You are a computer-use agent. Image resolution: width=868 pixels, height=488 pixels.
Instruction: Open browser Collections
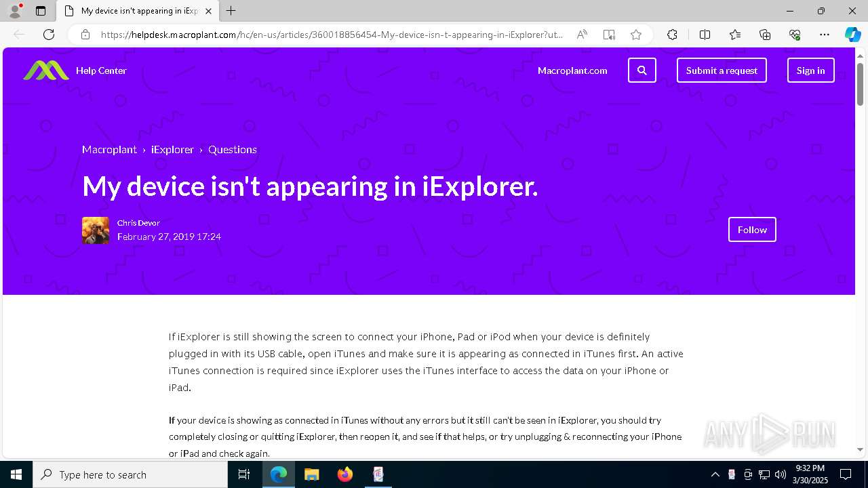(765, 35)
